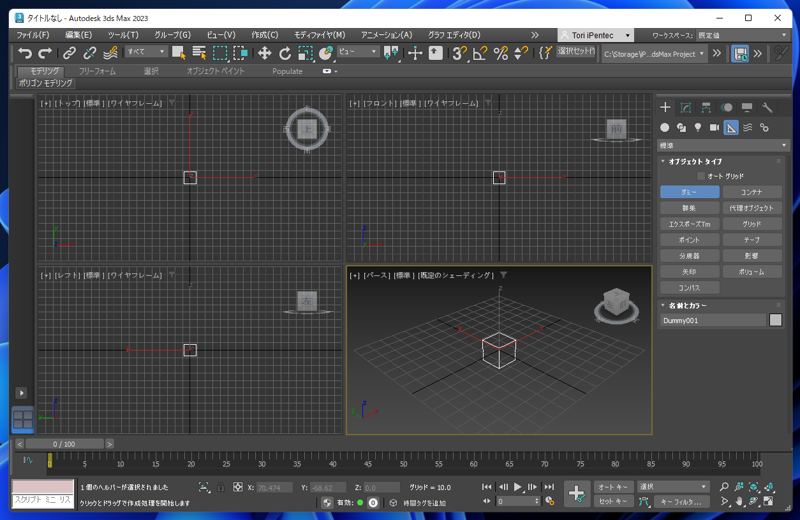Open the Modify command panel tab
Viewport: 800px width, 520px height.
[x=686, y=108]
